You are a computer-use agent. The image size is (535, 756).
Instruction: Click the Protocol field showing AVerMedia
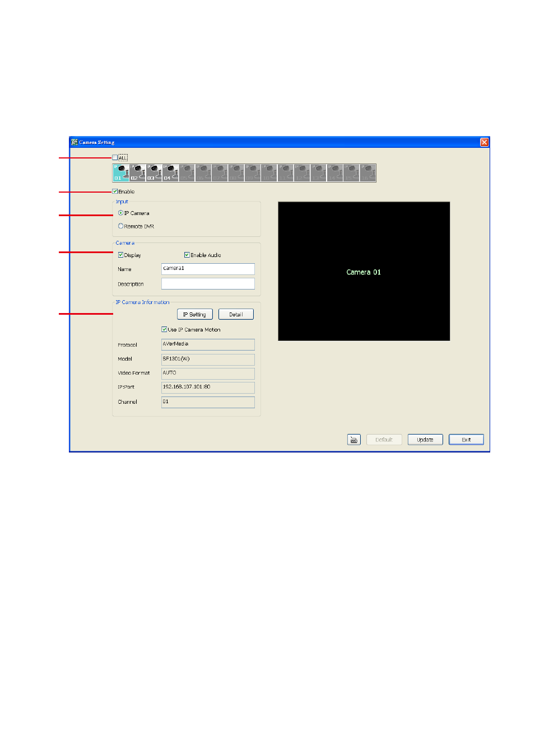[208, 344]
